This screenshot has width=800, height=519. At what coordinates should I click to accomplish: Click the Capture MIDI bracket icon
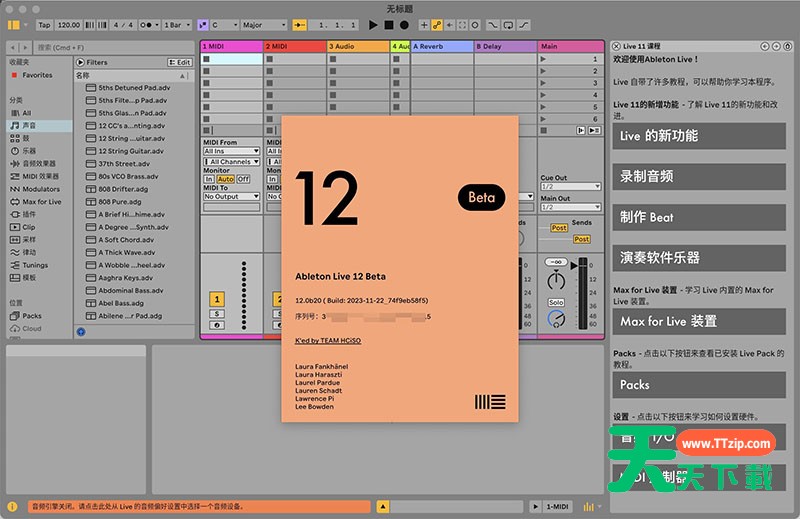point(462,24)
